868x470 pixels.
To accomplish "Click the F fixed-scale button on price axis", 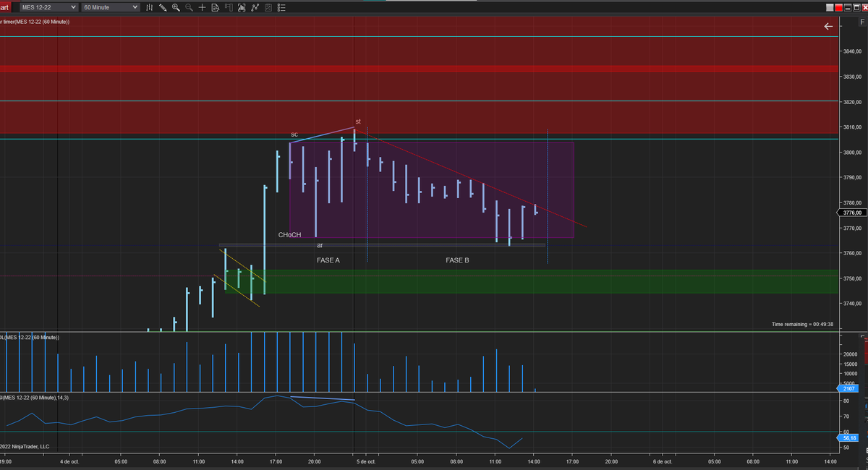I will (x=862, y=22).
